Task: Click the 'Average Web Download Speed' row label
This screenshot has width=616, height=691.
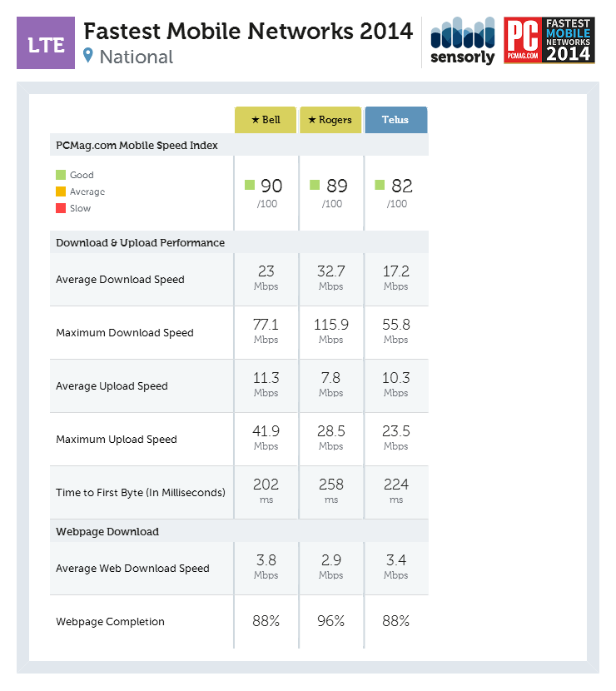Action: click(132, 569)
